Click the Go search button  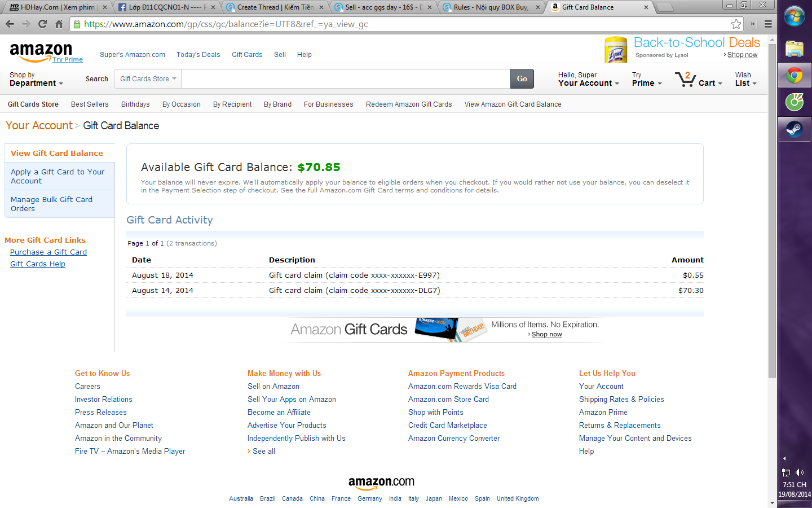tap(522, 79)
